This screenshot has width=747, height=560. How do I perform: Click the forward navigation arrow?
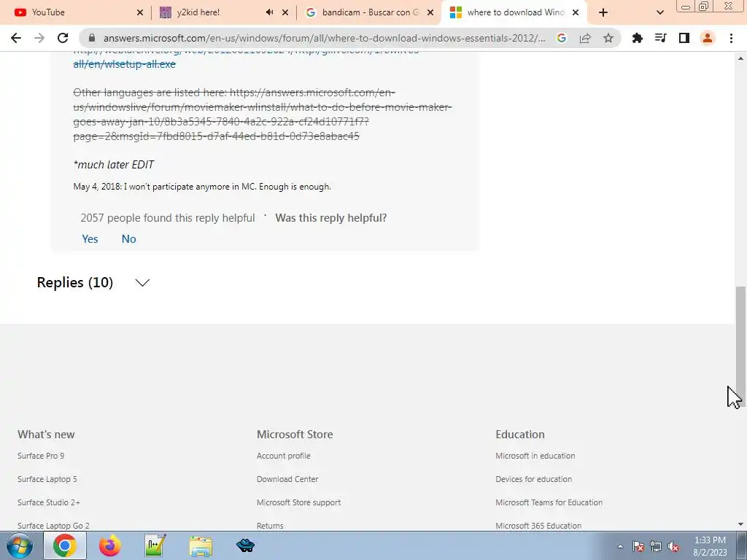(39, 38)
